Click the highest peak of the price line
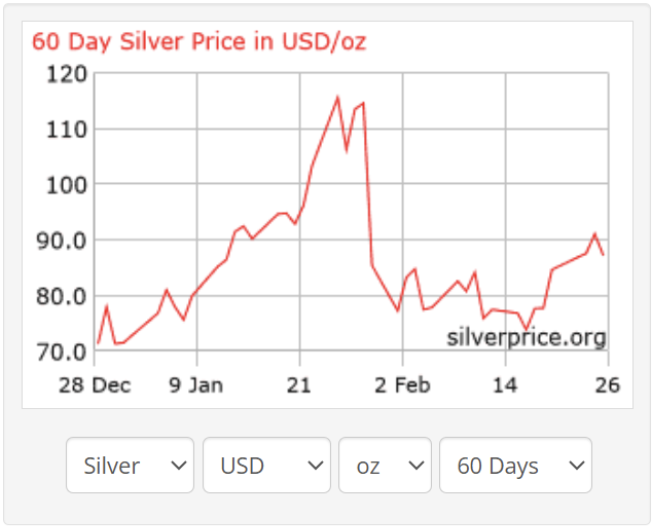The width and height of the screenshot is (654, 530). pos(338,97)
